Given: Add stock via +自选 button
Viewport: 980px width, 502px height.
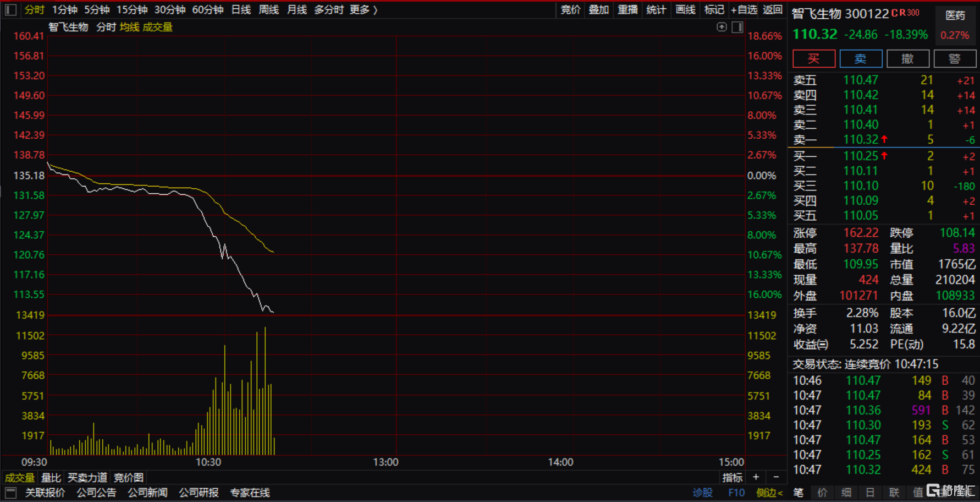Looking at the screenshot, I should [744, 10].
